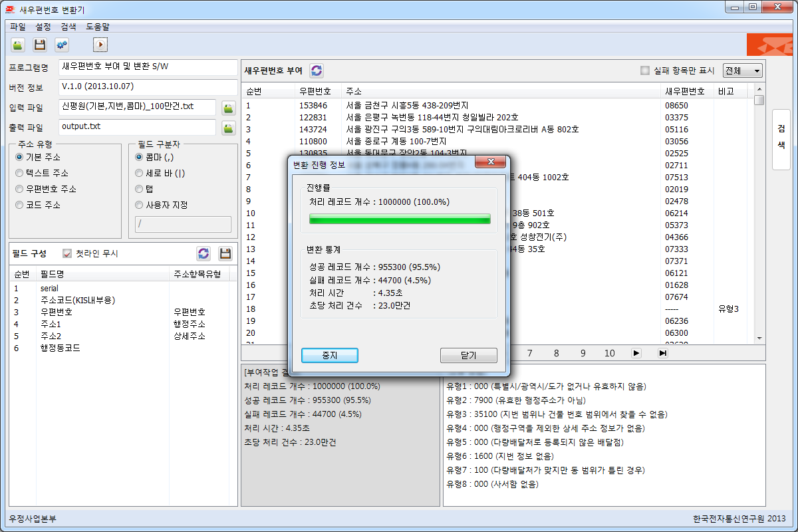Click the open file icon in toolbar
Screen dimensions: 798x532
[x=18, y=45]
